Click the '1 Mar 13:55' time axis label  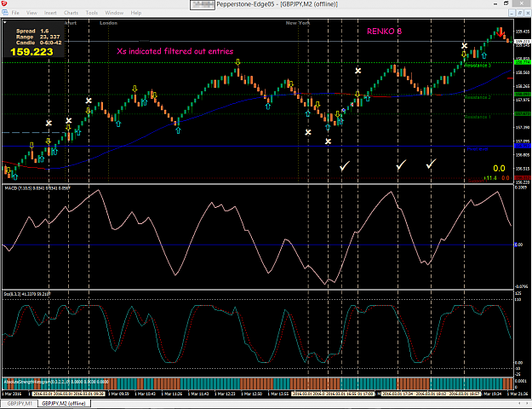point(278,394)
